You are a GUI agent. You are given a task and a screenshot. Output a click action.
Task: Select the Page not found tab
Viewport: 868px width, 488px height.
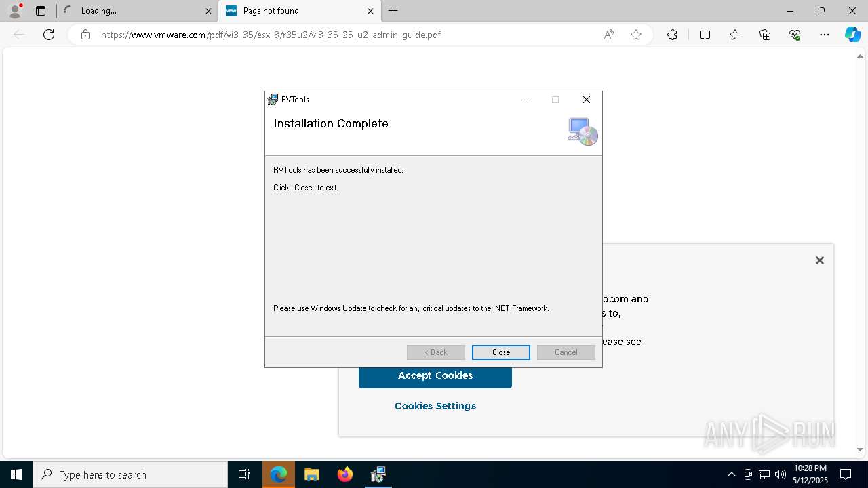300,11
